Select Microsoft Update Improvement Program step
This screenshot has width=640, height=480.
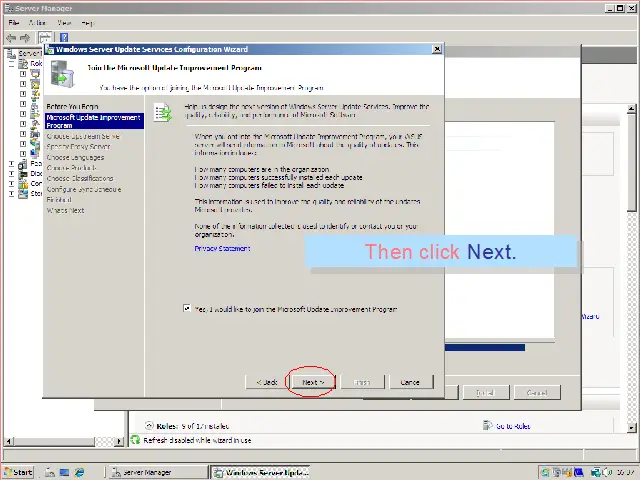coord(94,121)
